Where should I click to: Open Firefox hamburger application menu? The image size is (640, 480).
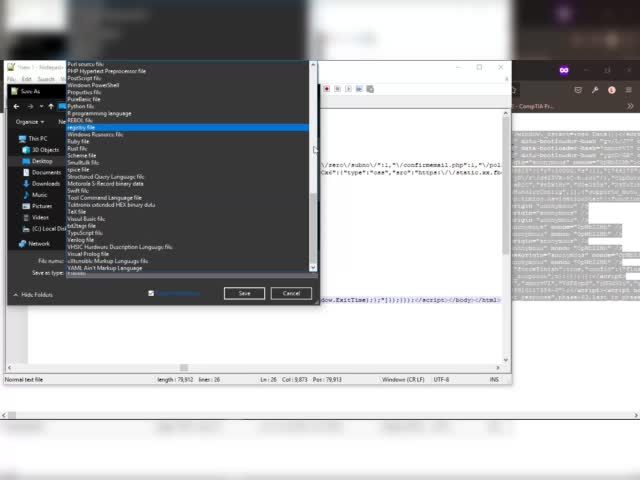[629, 90]
